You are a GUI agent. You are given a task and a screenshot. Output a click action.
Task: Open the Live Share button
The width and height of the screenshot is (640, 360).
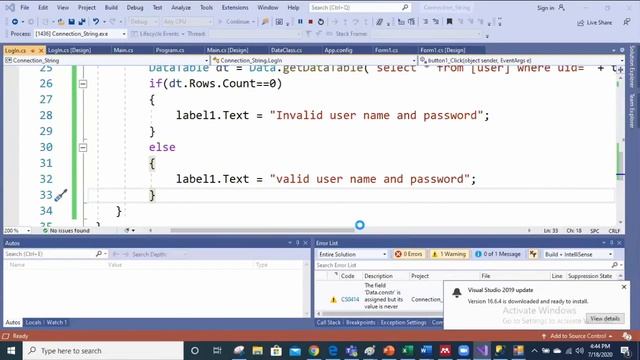(x=594, y=23)
